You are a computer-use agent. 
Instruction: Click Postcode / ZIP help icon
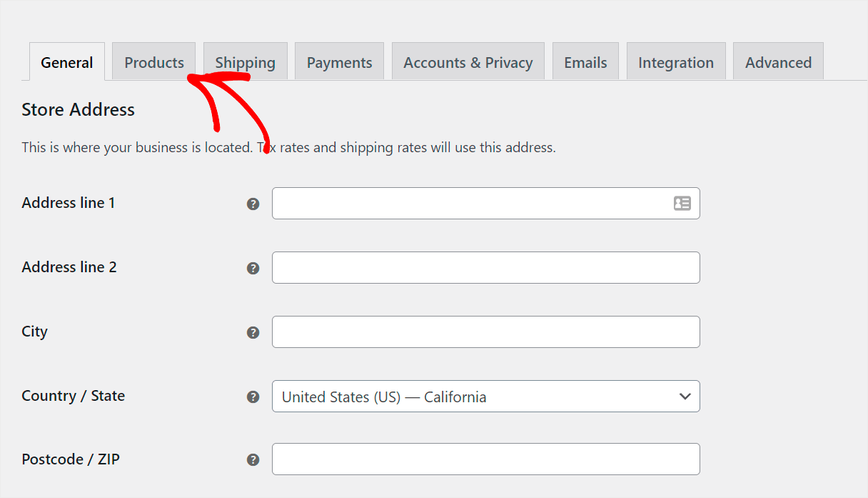pyautogui.click(x=253, y=460)
